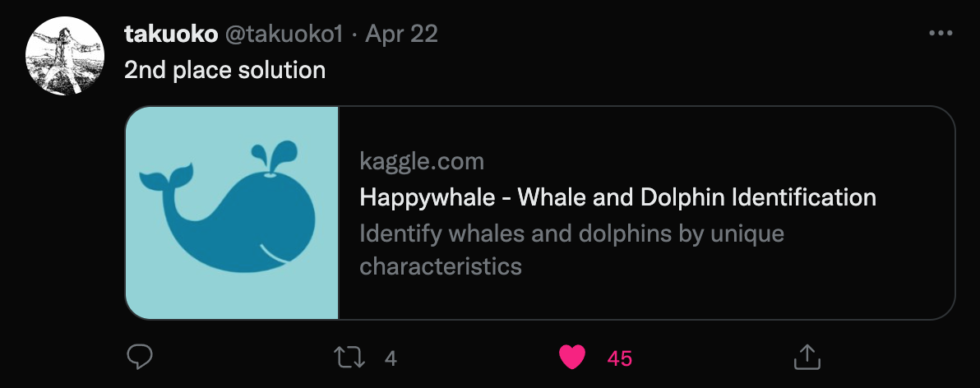The image size is (980, 388).
Task: Visit the takuoko display name profile link
Action: [x=171, y=34]
